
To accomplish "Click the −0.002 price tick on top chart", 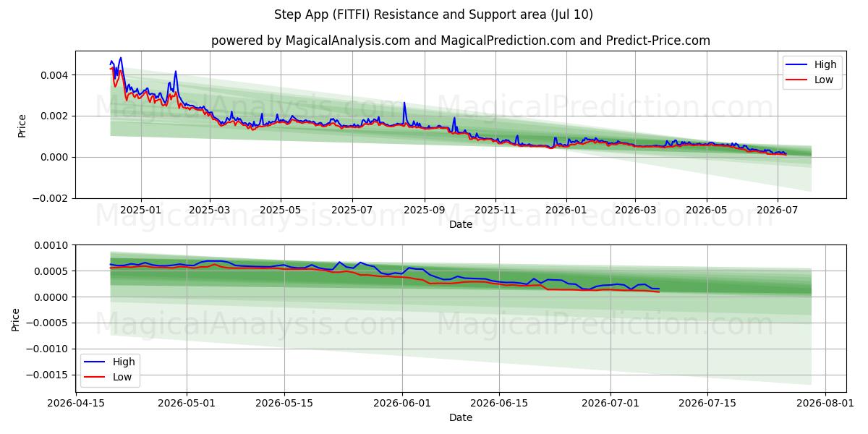I will (x=51, y=199).
